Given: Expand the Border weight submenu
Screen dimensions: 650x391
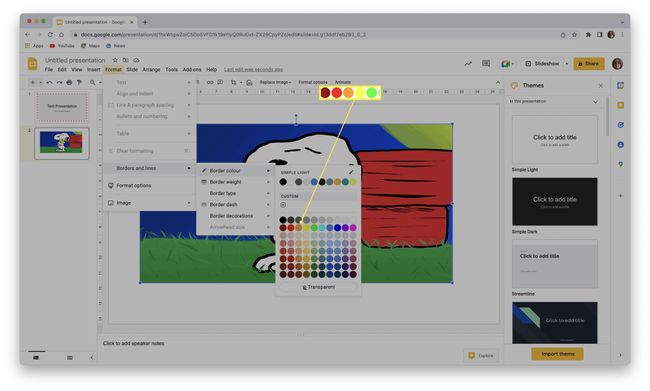Looking at the screenshot, I should tap(235, 182).
